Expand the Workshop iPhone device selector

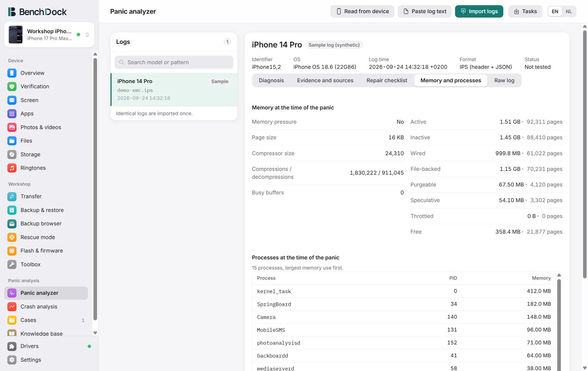point(87,35)
